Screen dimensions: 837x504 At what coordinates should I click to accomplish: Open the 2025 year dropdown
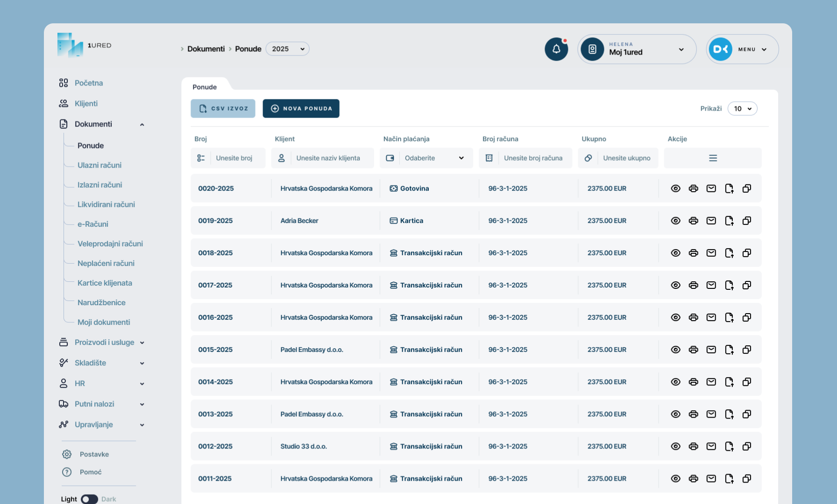[287, 49]
